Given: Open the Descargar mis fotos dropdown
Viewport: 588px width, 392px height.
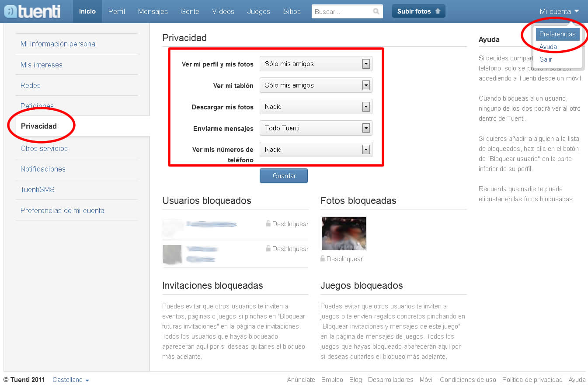Looking at the screenshot, I should [x=316, y=107].
